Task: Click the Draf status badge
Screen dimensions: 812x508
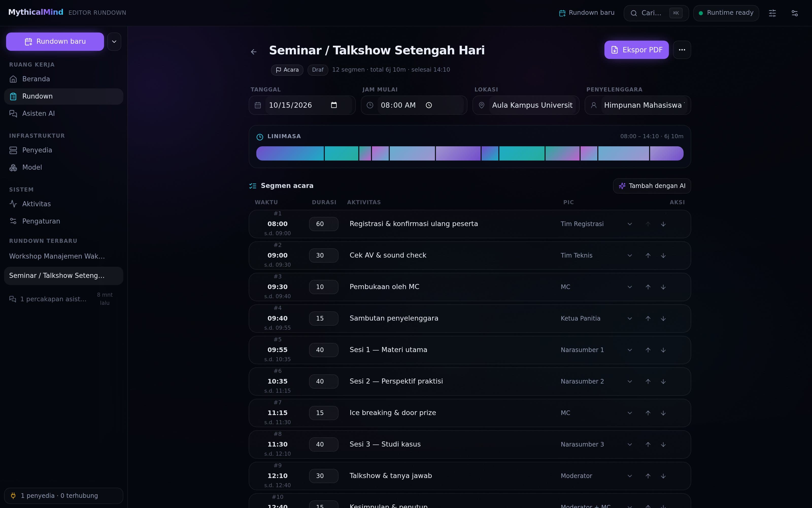Action: pyautogui.click(x=317, y=70)
